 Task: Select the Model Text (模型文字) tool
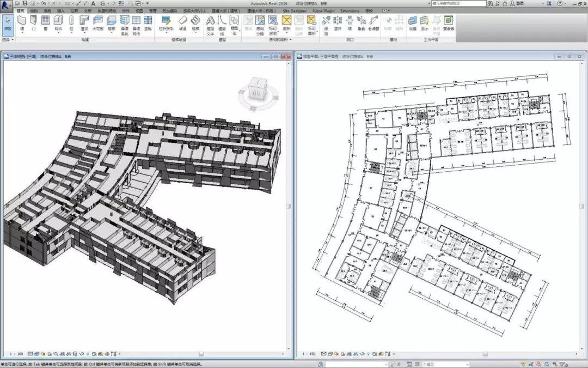[x=210, y=25]
